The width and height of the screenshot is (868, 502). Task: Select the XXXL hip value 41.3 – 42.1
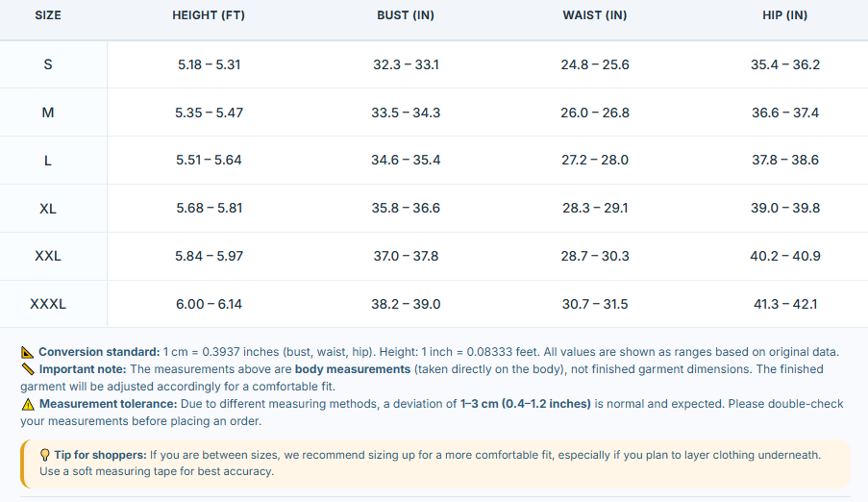[785, 304]
